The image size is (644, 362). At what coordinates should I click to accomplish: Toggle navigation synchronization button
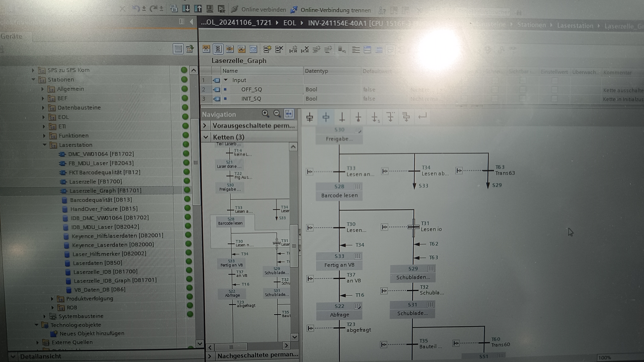289,114
